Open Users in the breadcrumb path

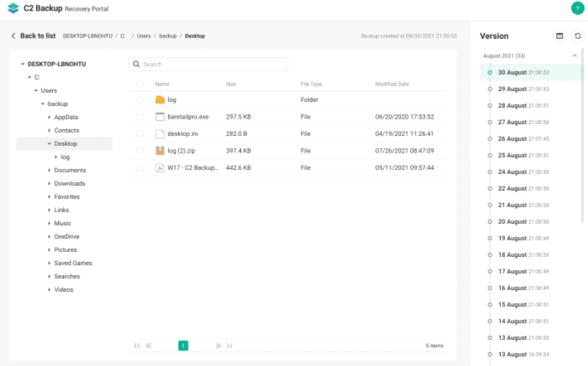(144, 36)
